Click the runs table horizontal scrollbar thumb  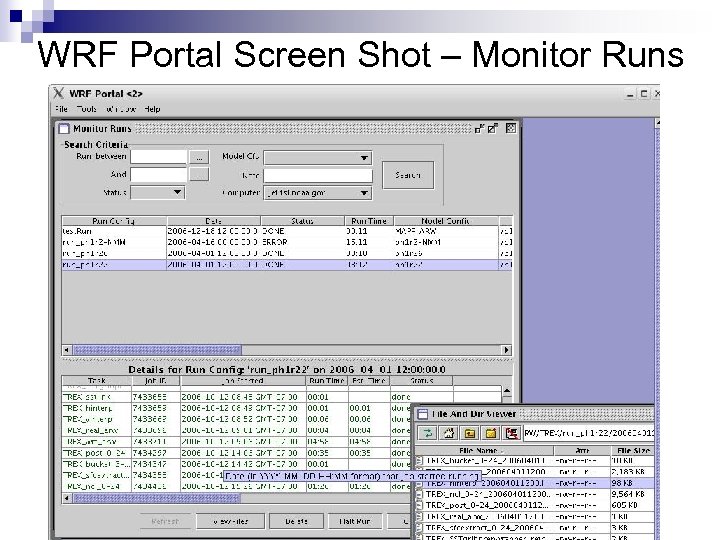tap(157, 350)
